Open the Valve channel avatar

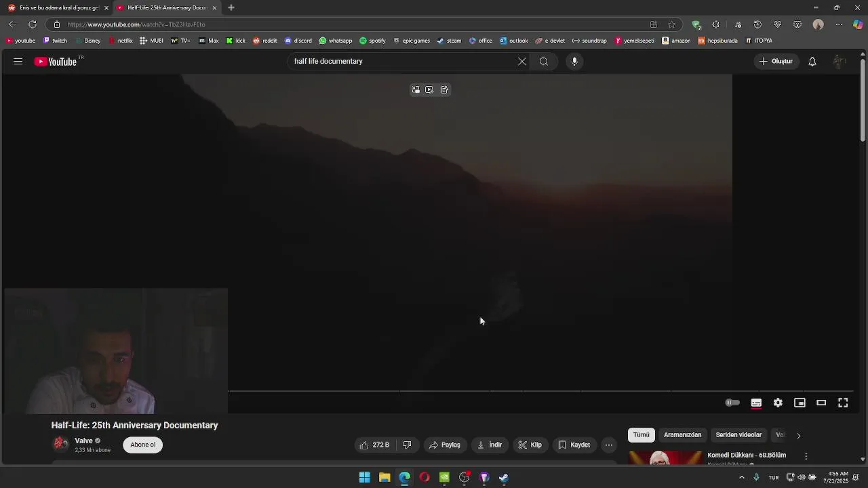pyautogui.click(x=61, y=445)
